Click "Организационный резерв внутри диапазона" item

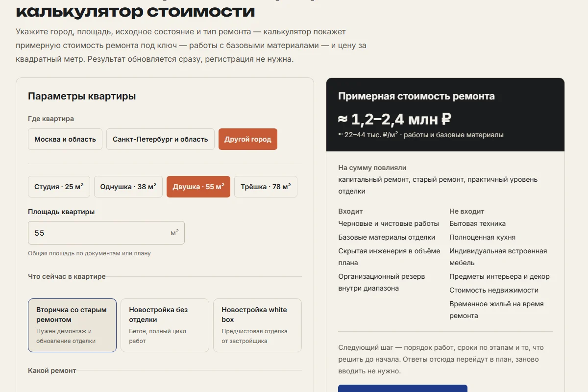pyautogui.click(x=382, y=282)
